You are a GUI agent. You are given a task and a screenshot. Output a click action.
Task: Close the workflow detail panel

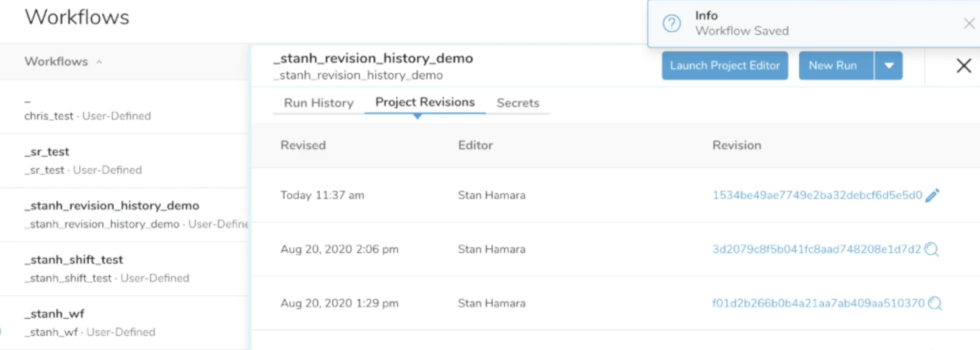963,66
